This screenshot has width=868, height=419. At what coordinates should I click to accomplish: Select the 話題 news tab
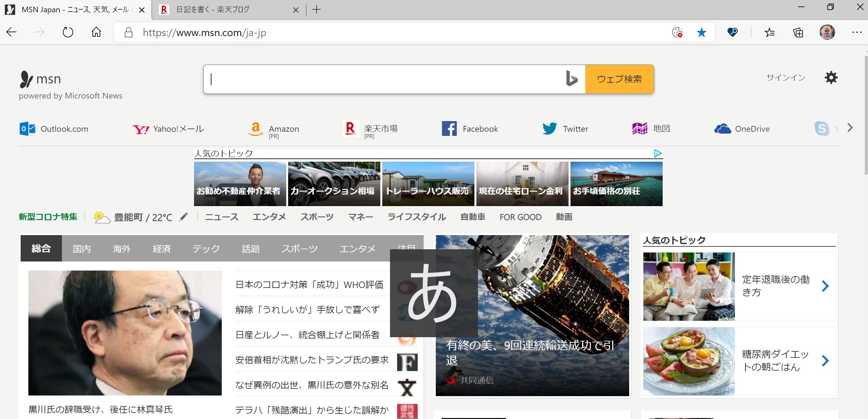pos(251,249)
